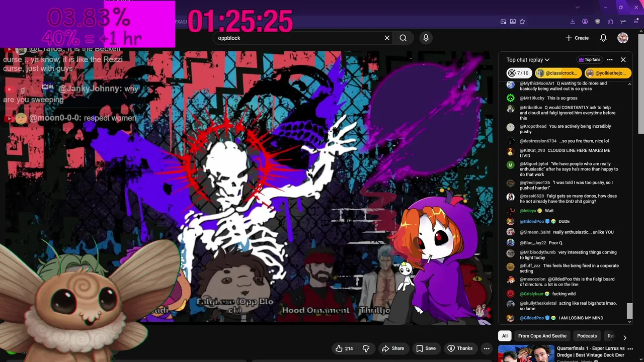The width and height of the screenshot is (644, 362).
Task: Click @KitKat_293 chat message
Action: click(565, 153)
